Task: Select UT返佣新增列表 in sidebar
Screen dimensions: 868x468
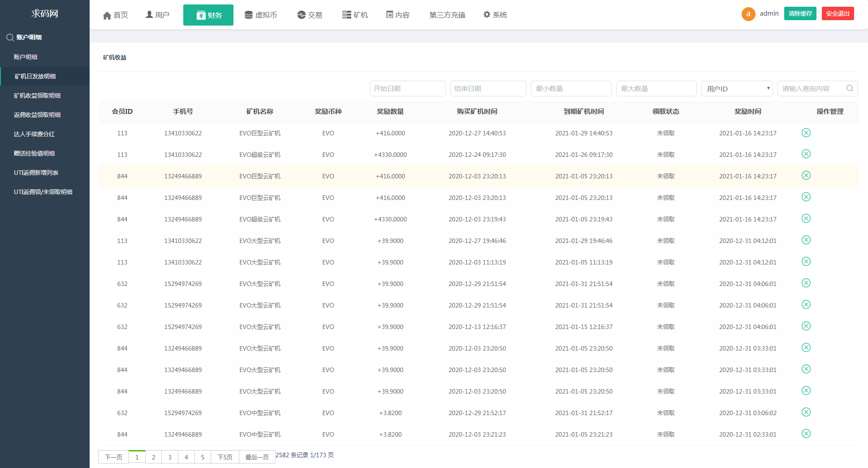Action: click(x=36, y=173)
